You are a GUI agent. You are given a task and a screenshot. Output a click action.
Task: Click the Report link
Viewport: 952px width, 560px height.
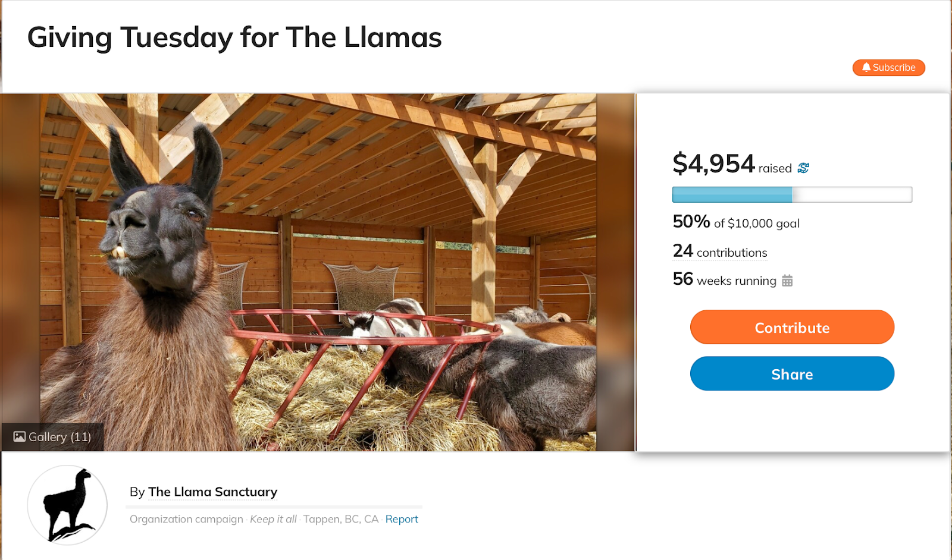[402, 519]
